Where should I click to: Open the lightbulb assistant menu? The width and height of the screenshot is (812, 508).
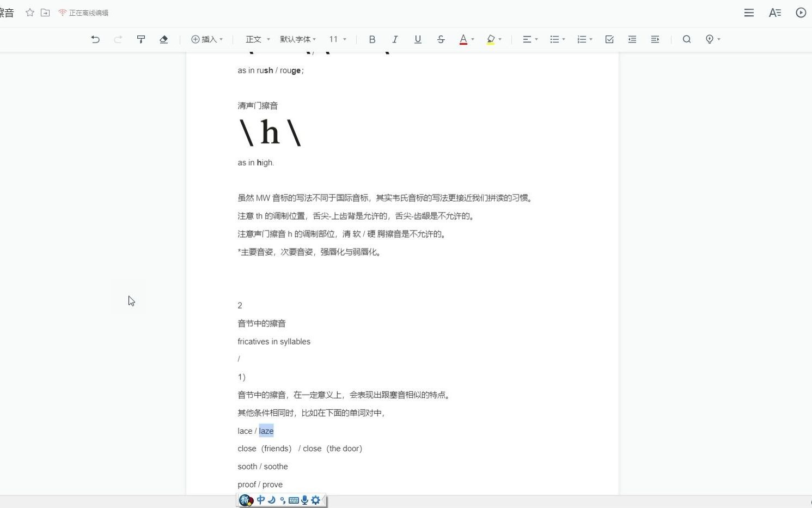click(x=712, y=39)
